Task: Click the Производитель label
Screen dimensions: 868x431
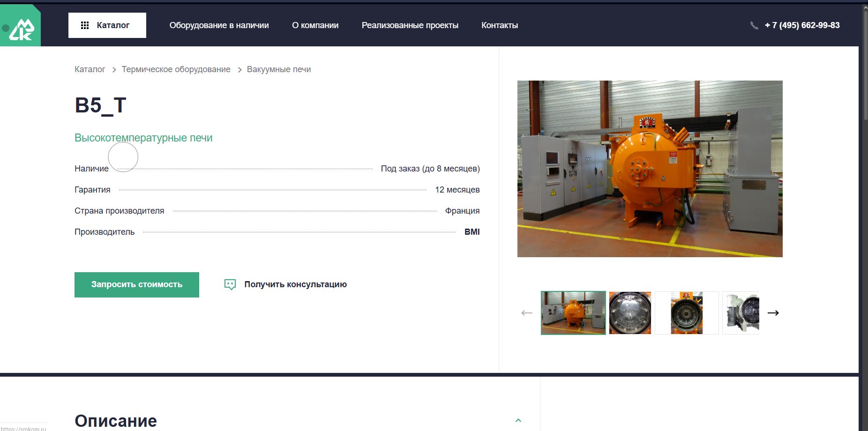Action: pos(105,232)
